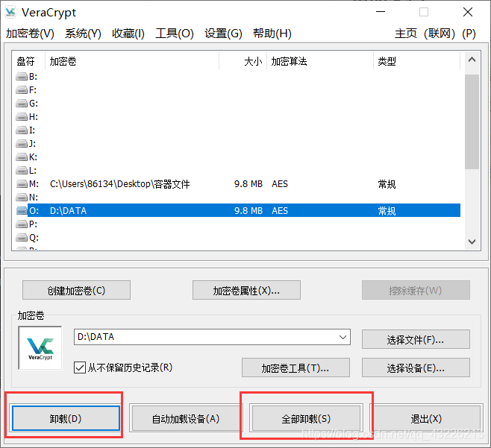Open the 加密卷(V) menu
The image size is (491, 448).
(x=30, y=33)
